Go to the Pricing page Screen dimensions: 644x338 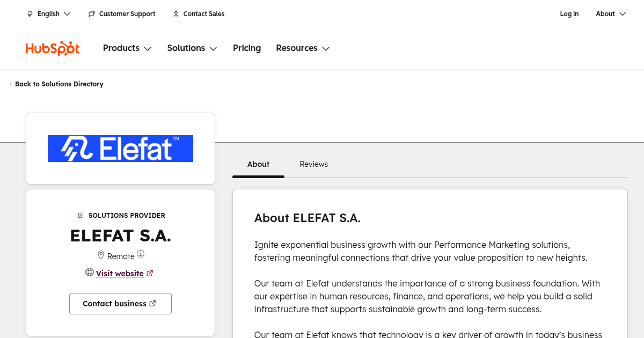(x=247, y=48)
